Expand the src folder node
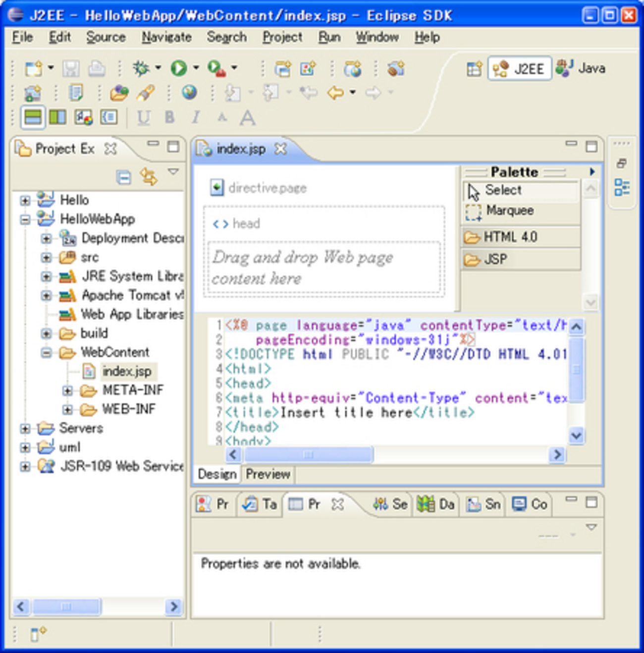 [x=46, y=258]
